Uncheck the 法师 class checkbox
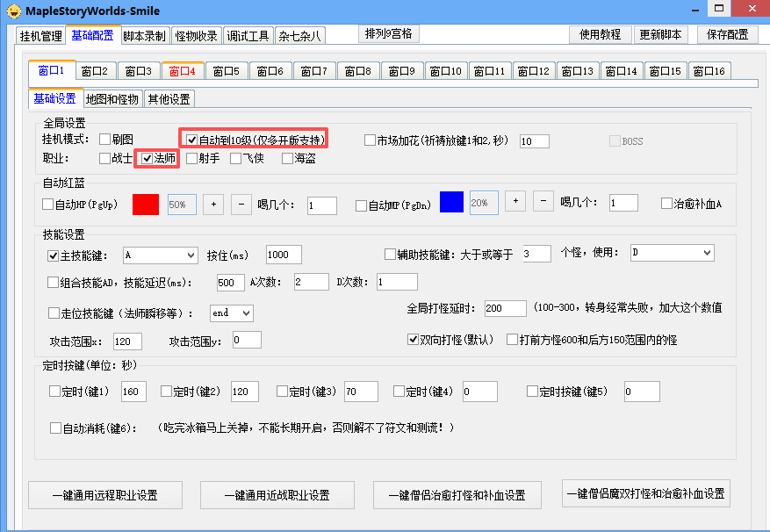 (x=147, y=158)
